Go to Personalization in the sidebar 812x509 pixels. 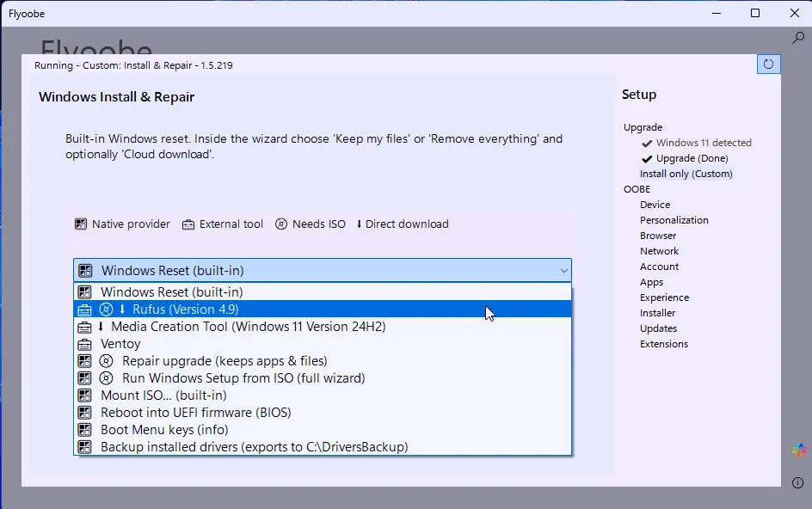(674, 220)
